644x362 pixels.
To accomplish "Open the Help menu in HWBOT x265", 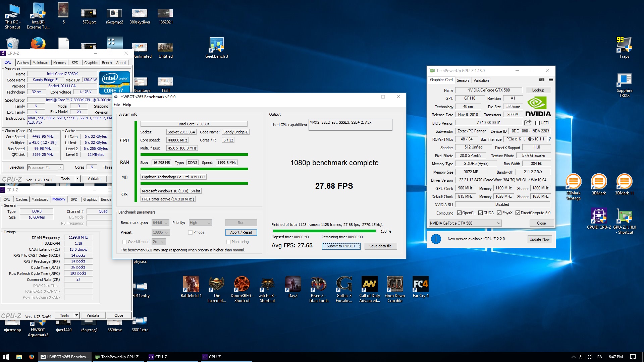I will [127, 105].
